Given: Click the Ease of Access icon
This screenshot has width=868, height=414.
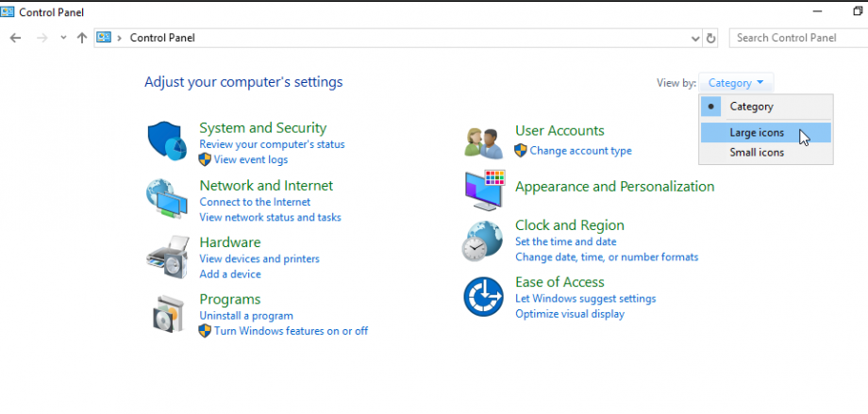Looking at the screenshot, I should pyautogui.click(x=483, y=297).
